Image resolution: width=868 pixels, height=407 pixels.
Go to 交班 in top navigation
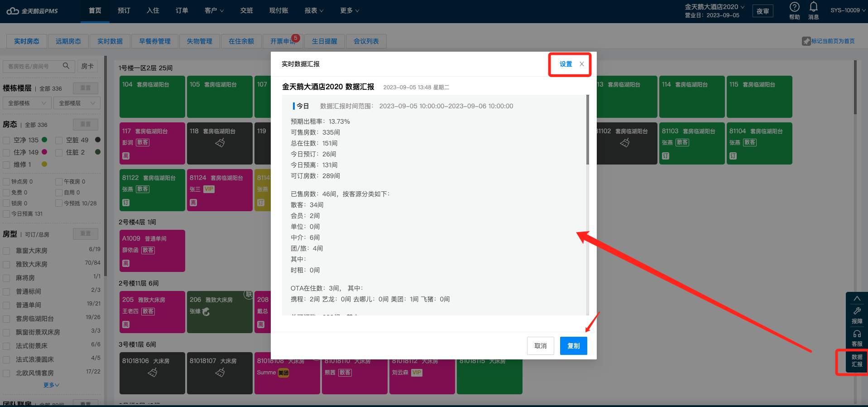click(247, 11)
